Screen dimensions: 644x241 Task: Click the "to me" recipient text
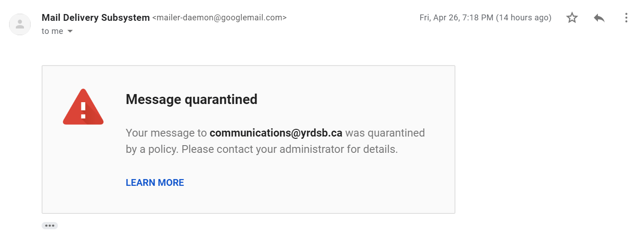tap(52, 31)
